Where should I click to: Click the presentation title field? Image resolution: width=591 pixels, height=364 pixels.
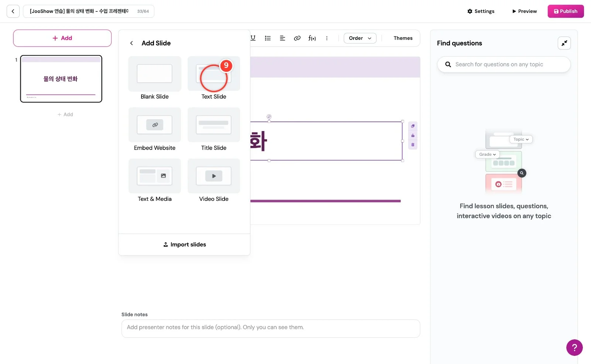(89, 11)
